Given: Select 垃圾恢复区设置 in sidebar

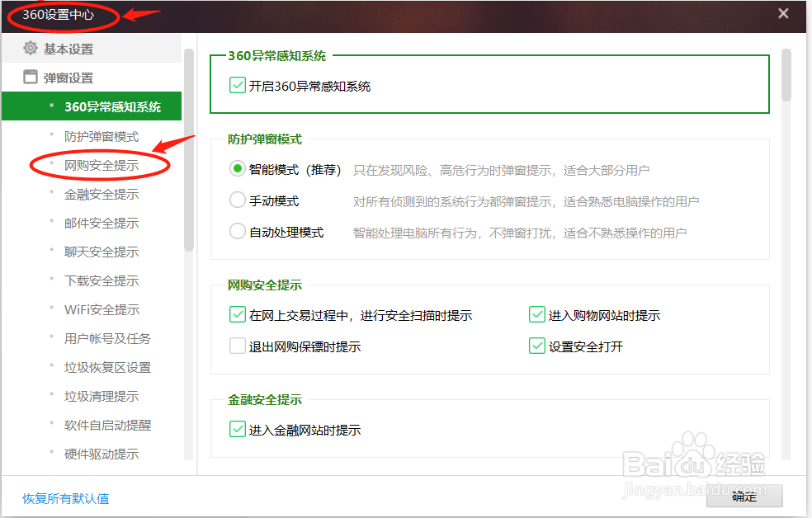Looking at the screenshot, I should pyautogui.click(x=108, y=368).
